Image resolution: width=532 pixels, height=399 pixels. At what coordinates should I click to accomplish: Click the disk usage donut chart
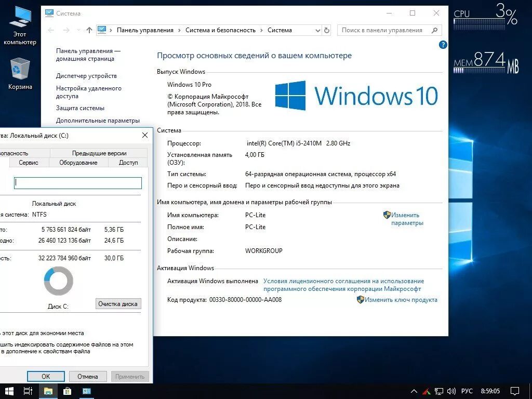pyautogui.click(x=58, y=281)
